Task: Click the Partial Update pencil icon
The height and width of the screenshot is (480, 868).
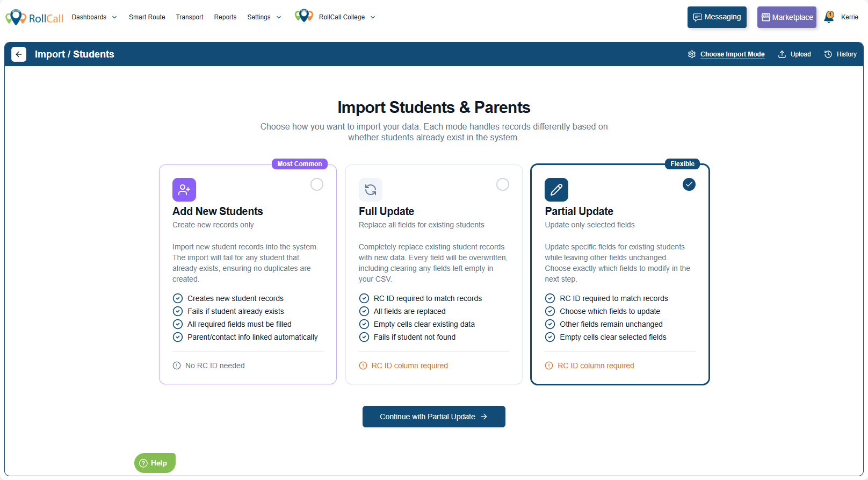Action: click(x=556, y=190)
